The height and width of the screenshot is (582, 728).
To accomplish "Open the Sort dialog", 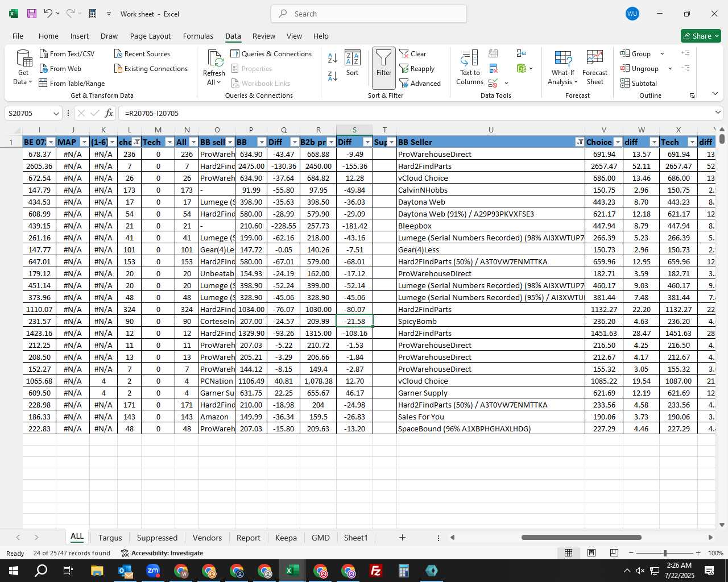I will pos(353,63).
